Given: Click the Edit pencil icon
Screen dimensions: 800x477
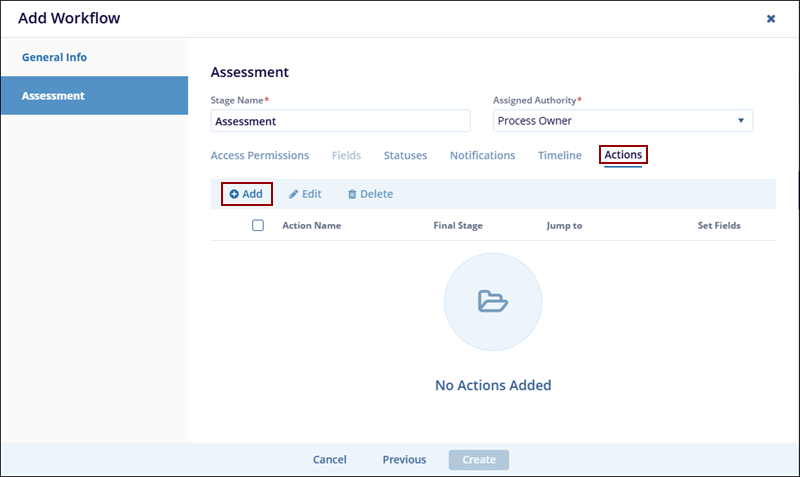Looking at the screenshot, I should pyautogui.click(x=294, y=194).
